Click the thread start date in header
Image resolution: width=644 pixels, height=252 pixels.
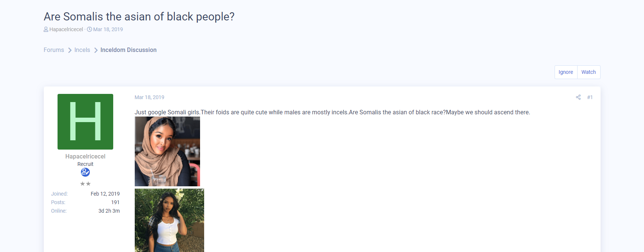point(108,29)
